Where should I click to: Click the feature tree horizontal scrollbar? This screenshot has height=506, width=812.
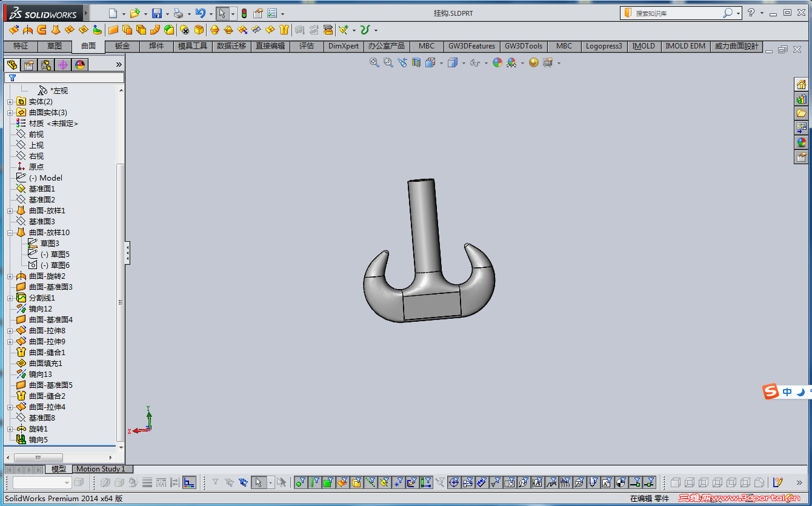(x=38, y=458)
